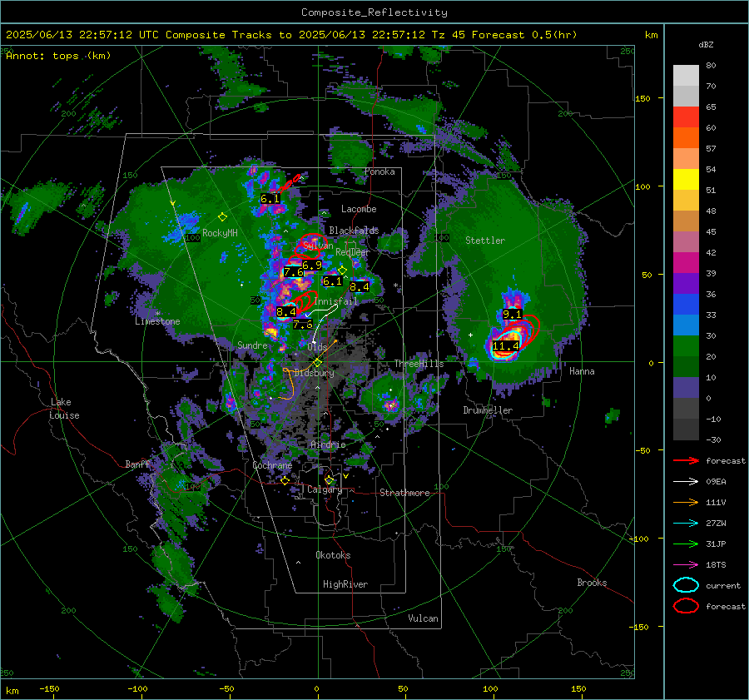The width and height of the screenshot is (749, 700).
Task: Pick the bright green swatch between 30 and 20 dBZ
Action: click(686, 346)
